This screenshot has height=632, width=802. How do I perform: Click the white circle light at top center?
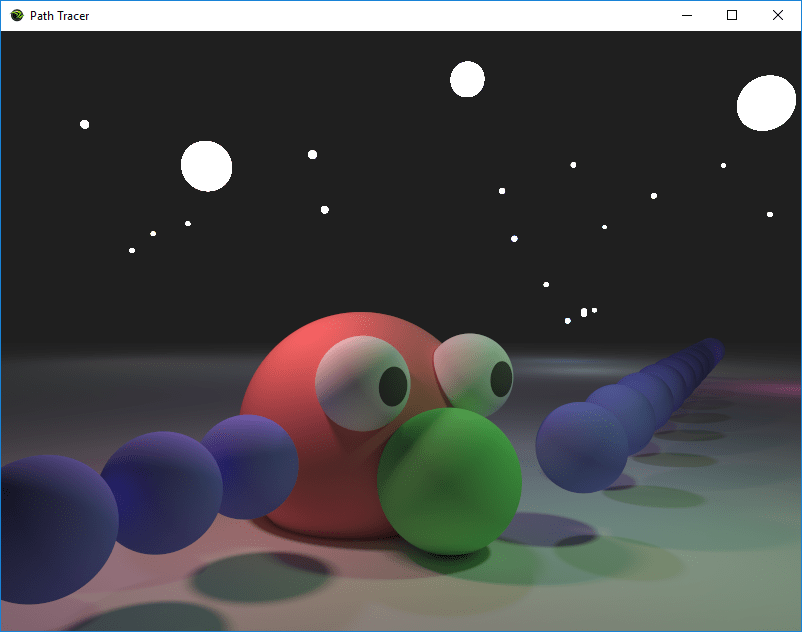coord(467,79)
